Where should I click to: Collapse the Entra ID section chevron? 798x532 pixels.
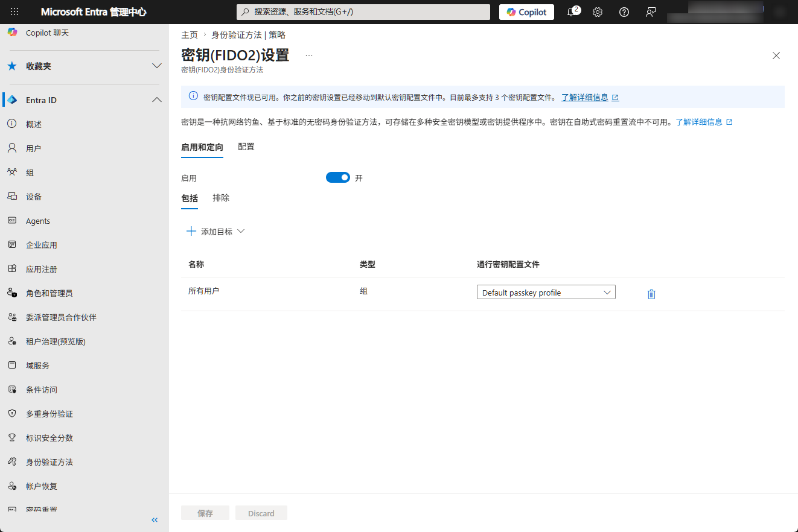coord(157,100)
